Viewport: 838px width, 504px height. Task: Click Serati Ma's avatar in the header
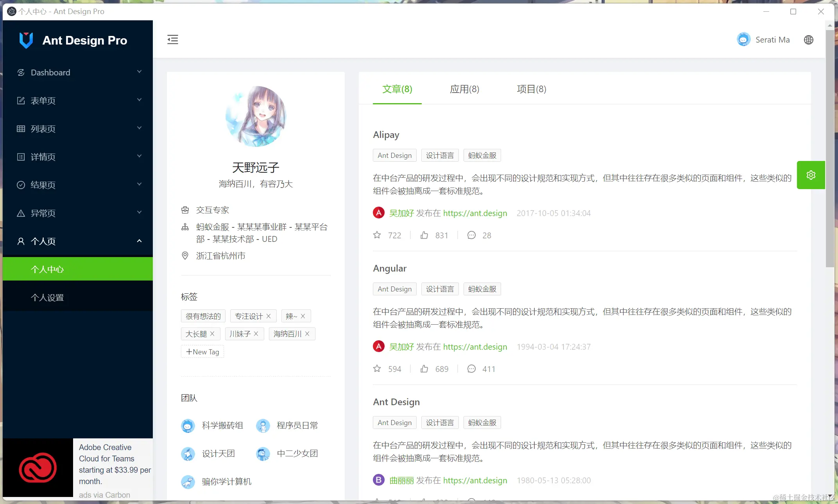coord(744,39)
